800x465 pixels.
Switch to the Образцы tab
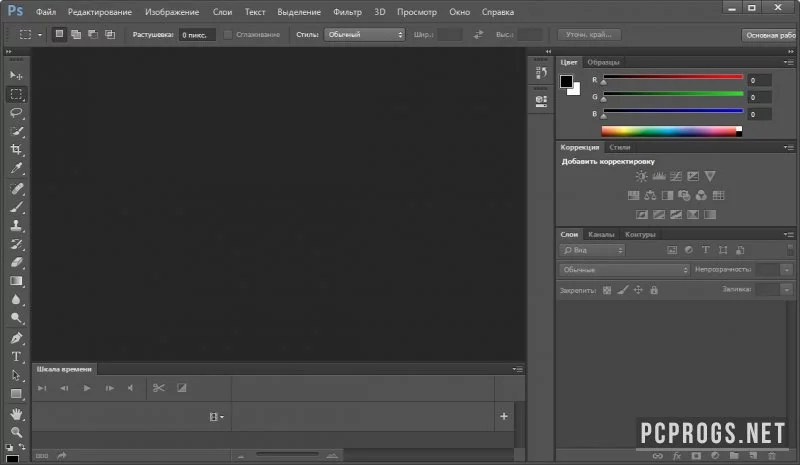pyautogui.click(x=603, y=62)
